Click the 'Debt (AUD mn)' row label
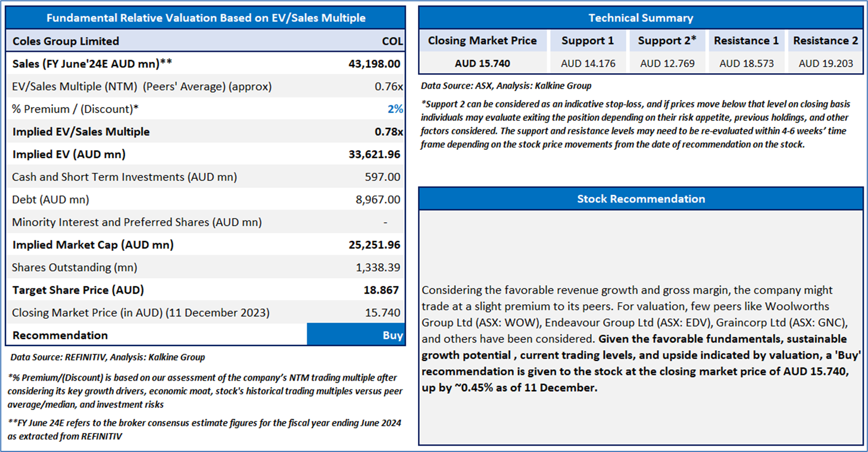Screen dimensions: 868x452 (x=51, y=199)
